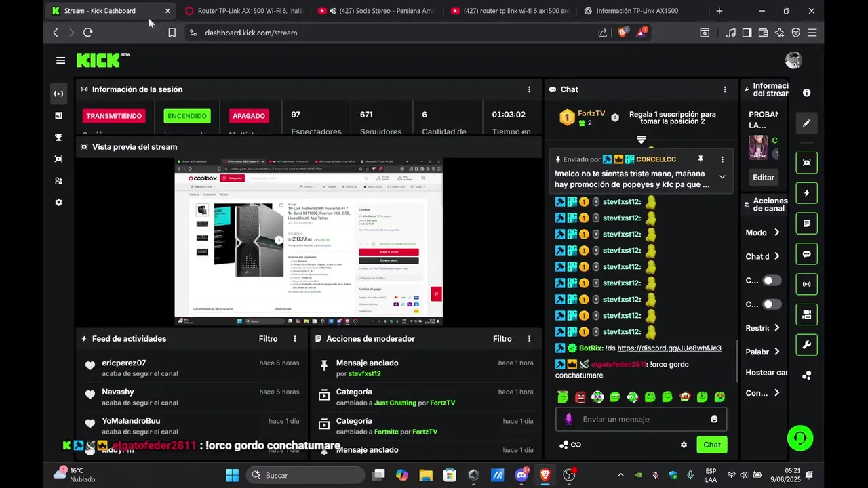The image size is (868, 488).
Task: Click the green lightning bolt rail button
Action: pyautogui.click(x=807, y=193)
